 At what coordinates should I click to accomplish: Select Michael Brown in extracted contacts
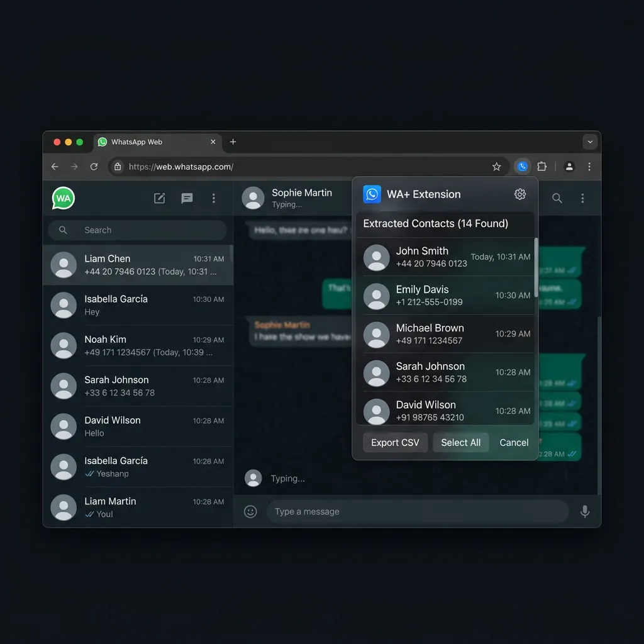coord(445,334)
